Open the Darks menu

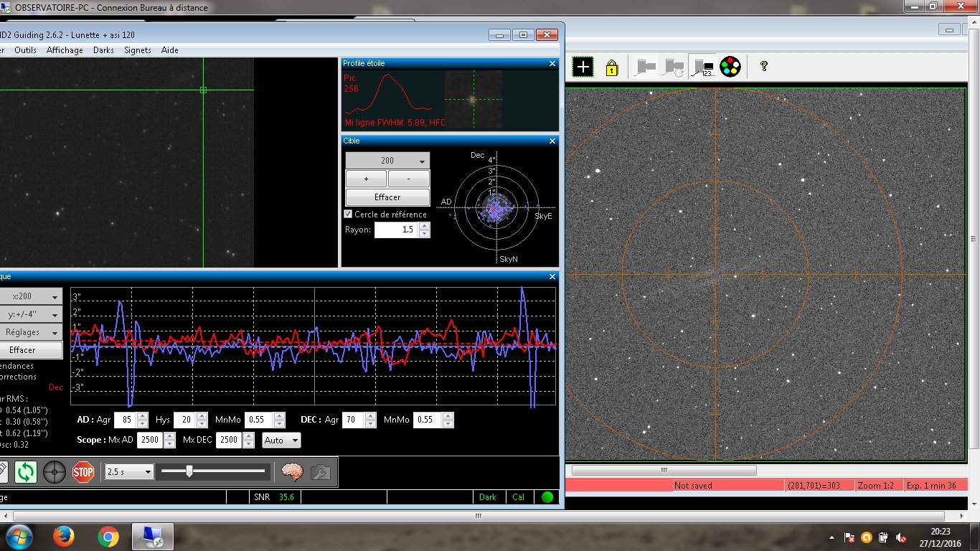tap(103, 50)
